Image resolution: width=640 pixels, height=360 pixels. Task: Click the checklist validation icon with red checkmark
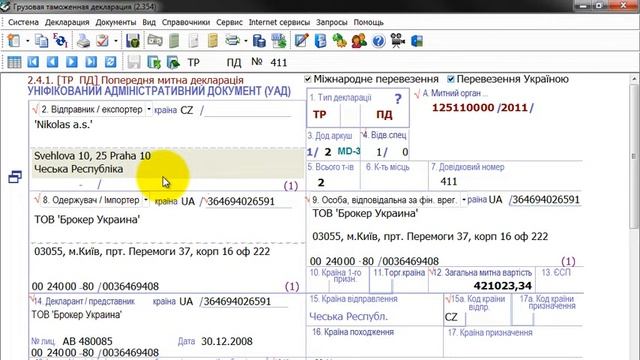coord(102,41)
